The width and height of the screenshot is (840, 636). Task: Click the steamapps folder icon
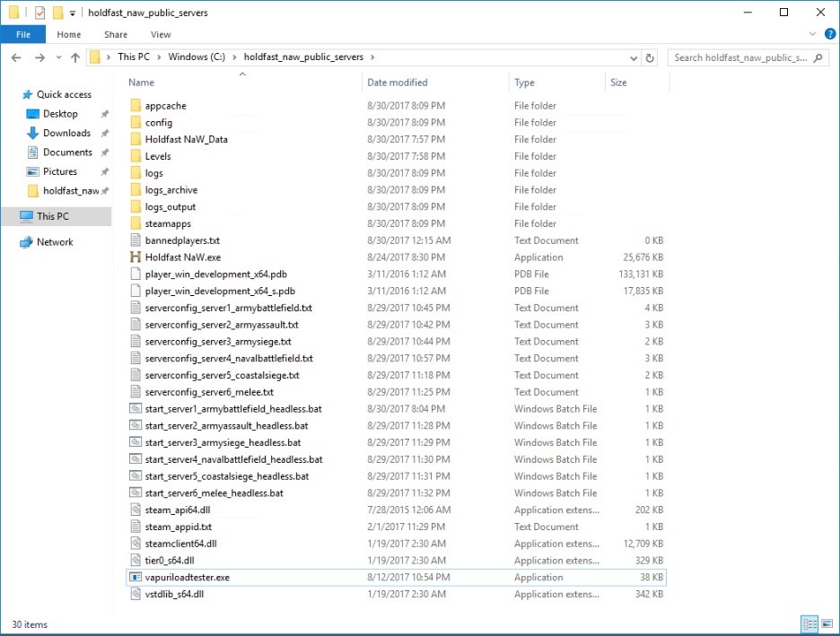pos(136,223)
